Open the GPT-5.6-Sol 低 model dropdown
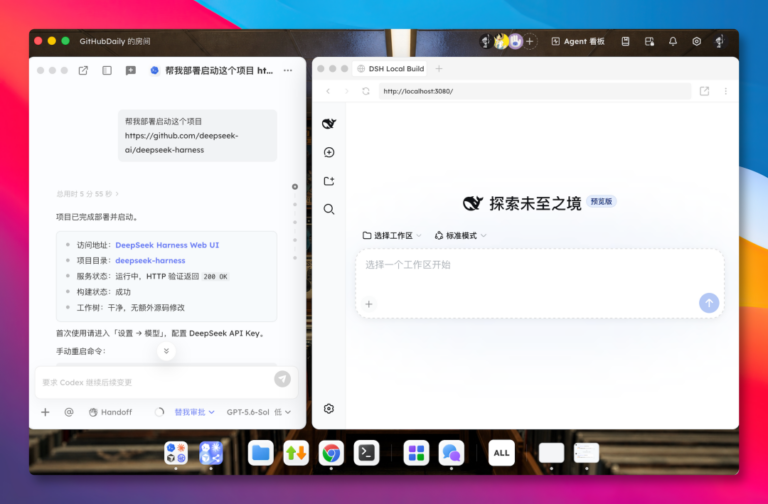768x504 pixels. tap(259, 412)
